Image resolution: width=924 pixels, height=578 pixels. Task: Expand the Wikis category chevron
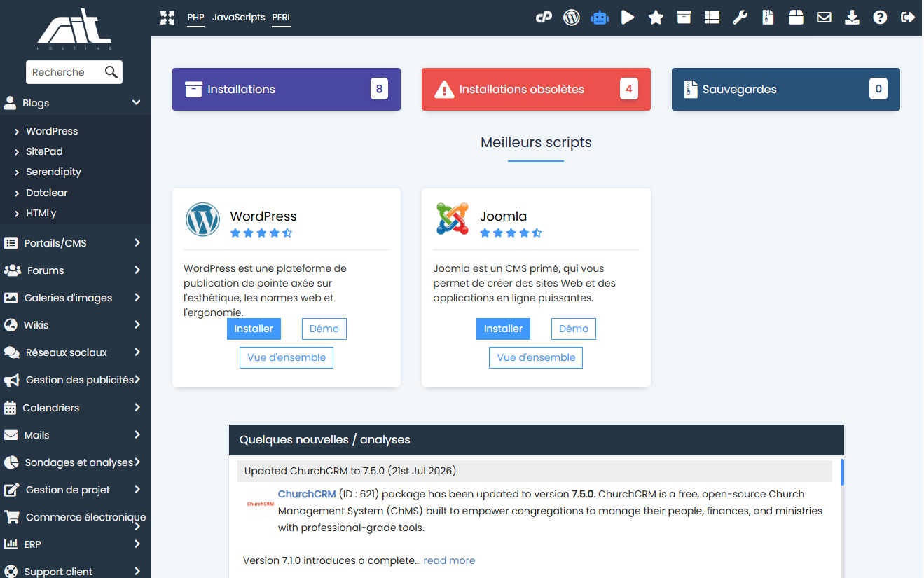(x=137, y=325)
